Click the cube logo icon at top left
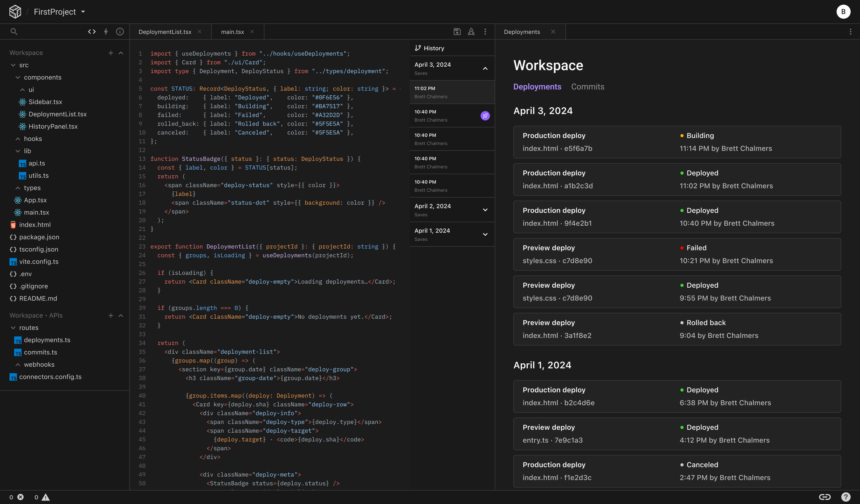Screen dimensions: 860x504 click(x=15, y=12)
